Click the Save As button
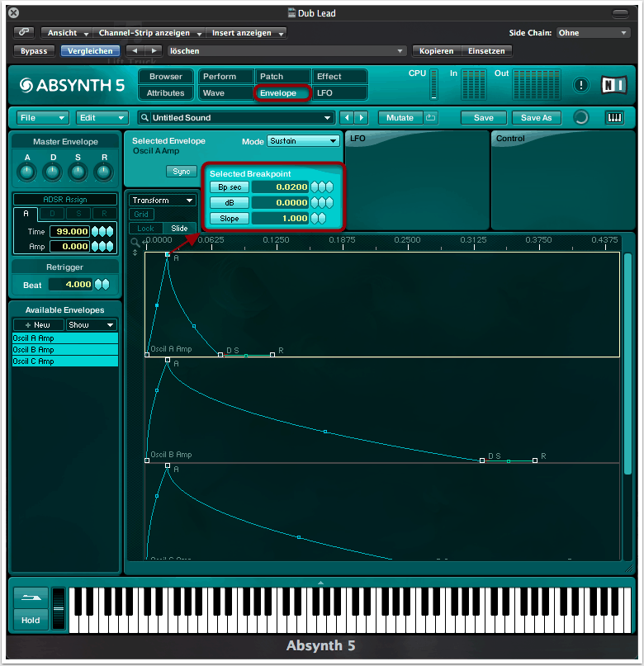The height and width of the screenshot is (666, 644). tap(536, 118)
